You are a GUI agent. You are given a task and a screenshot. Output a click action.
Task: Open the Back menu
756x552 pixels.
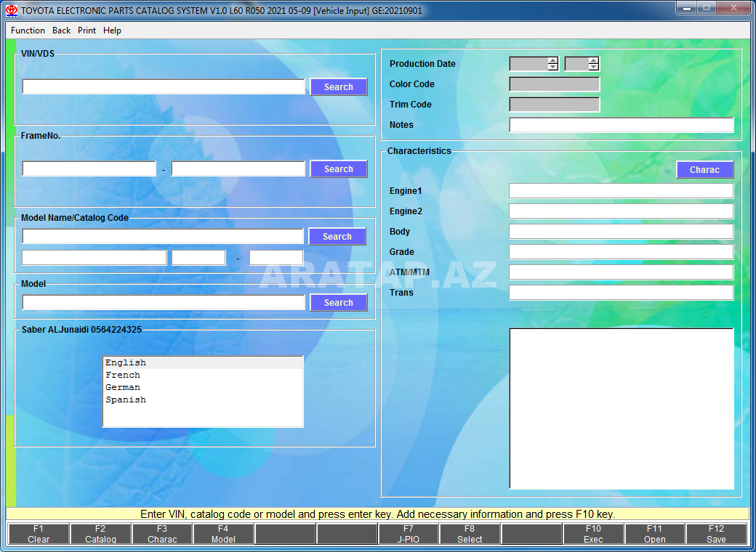[x=61, y=31]
